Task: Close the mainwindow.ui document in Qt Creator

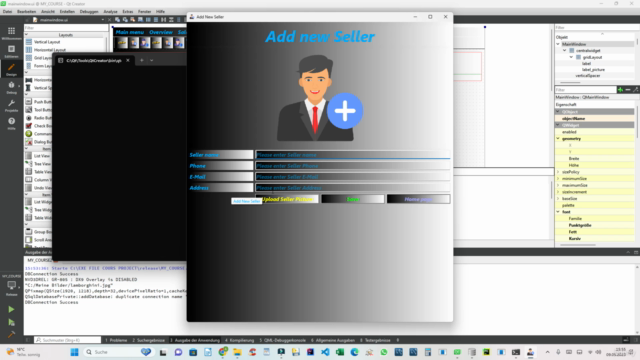Action: pos(109,20)
